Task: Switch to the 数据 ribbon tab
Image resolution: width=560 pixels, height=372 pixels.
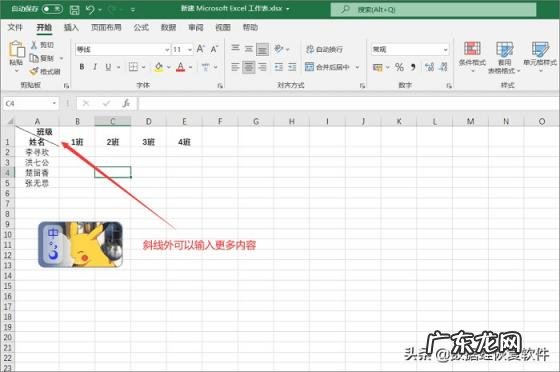Action: tap(168, 27)
